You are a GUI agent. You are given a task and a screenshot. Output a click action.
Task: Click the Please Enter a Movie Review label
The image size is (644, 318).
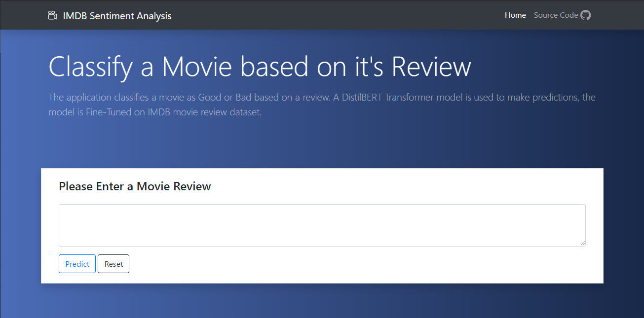tap(134, 186)
